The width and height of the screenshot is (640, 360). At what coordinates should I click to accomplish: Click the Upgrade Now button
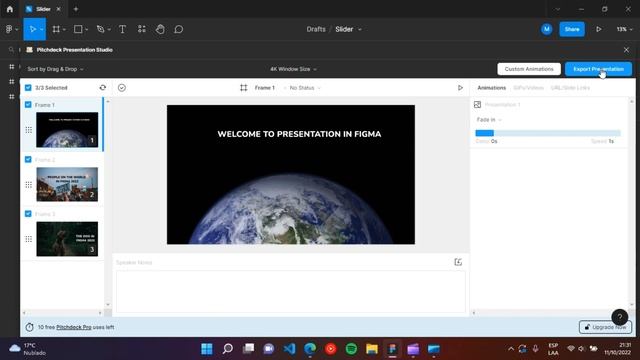(605, 327)
